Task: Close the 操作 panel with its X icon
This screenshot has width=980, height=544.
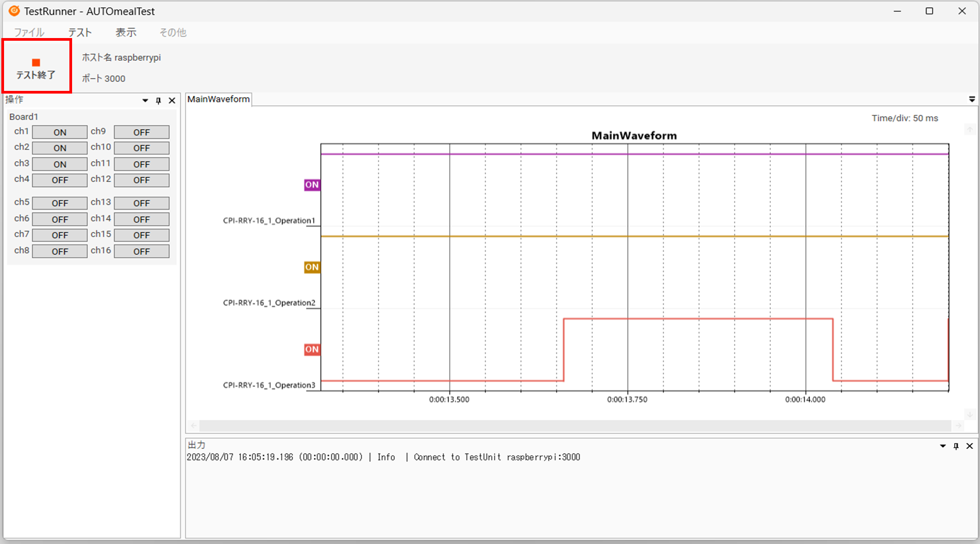Action: pyautogui.click(x=172, y=100)
